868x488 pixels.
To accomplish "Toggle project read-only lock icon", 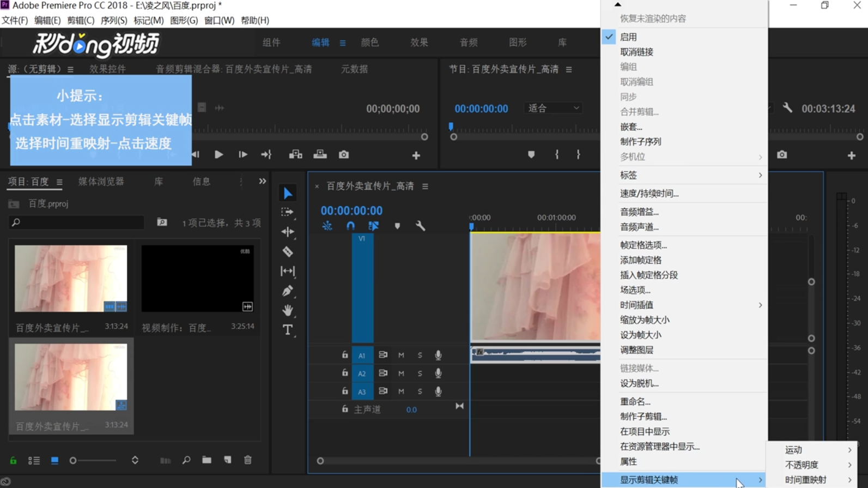I will point(13,461).
